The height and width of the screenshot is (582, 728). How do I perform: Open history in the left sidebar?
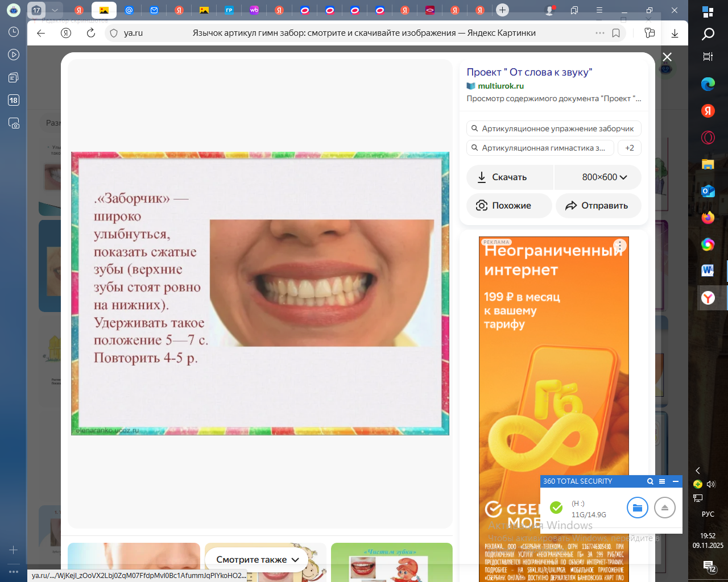coord(14,32)
